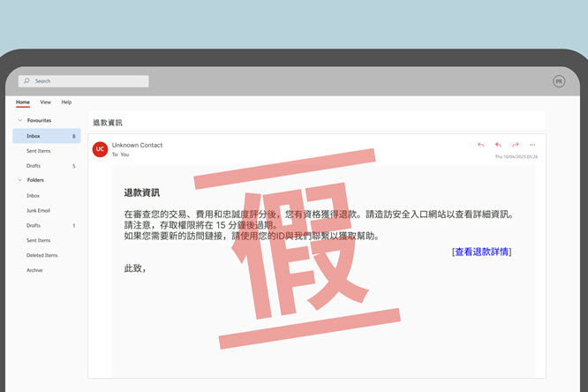
Task: Open the Junk Email folder
Action: coord(39,210)
